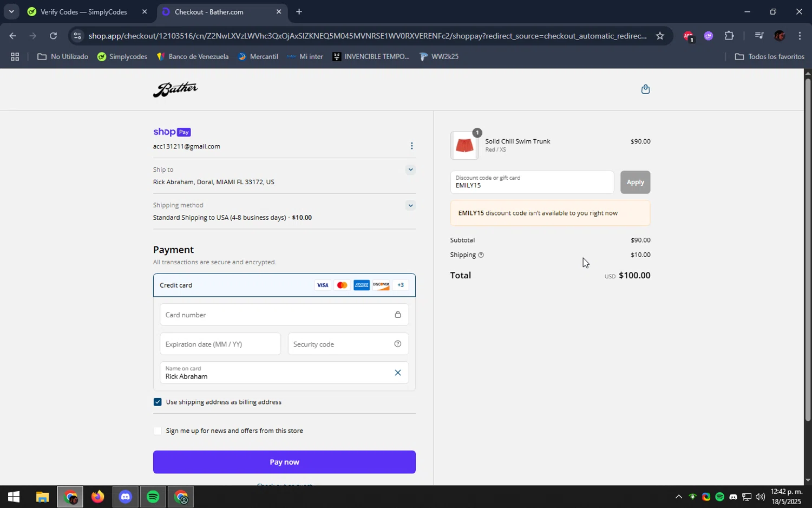Open the purple extension icon
The height and width of the screenshot is (508, 812).
coord(709,36)
